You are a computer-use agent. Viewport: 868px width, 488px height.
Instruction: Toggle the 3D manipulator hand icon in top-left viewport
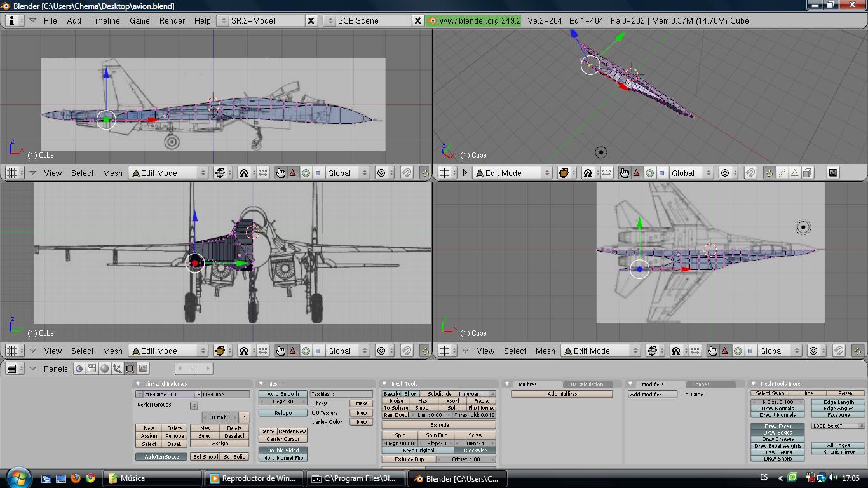tap(280, 173)
